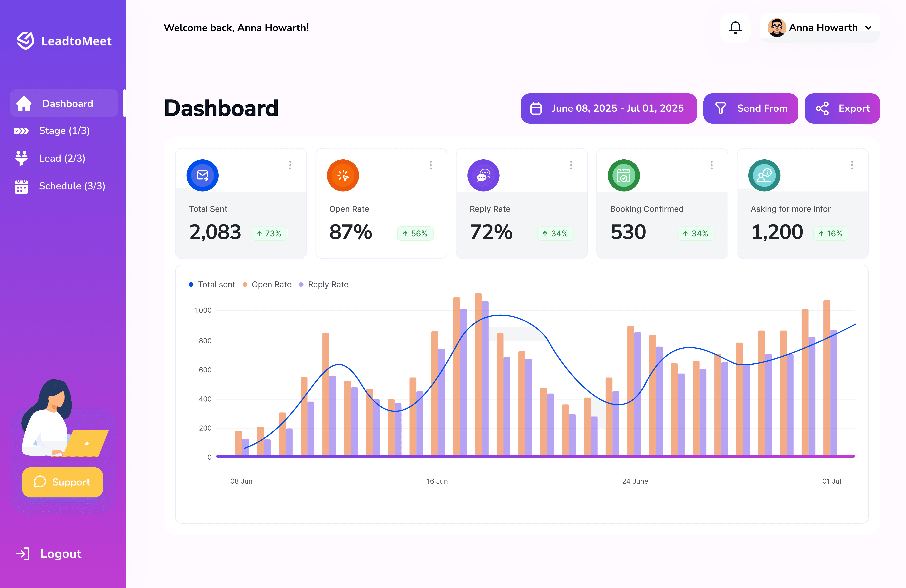Click the LeadtoMeet logo icon

(x=25, y=41)
